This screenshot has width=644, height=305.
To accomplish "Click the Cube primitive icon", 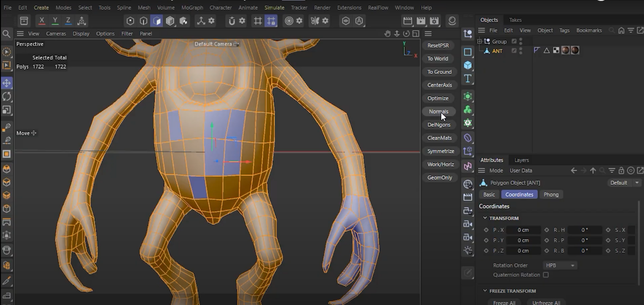I will [x=468, y=65].
